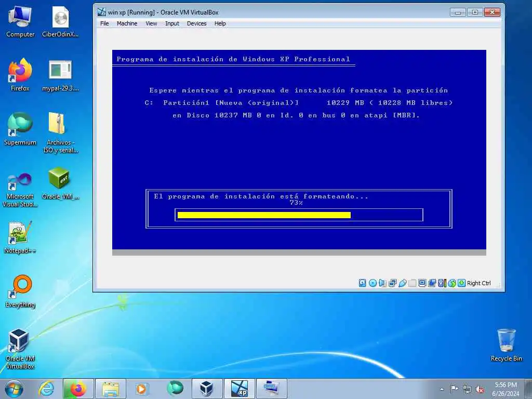The width and height of the screenshot is (532, 399).
Task: Select the mypal-29.3 desktop icon
Action: 60,75
